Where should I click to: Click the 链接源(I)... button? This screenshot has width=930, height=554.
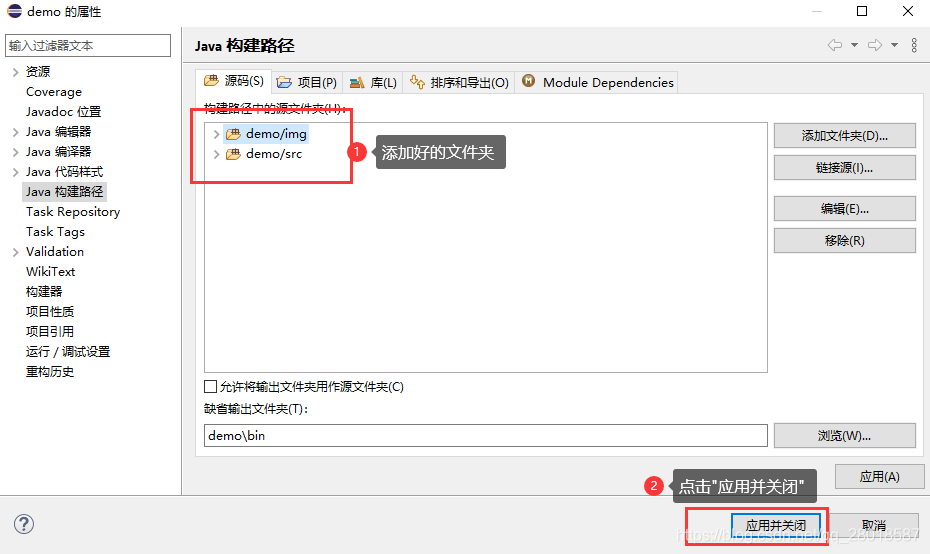[845, 168]
